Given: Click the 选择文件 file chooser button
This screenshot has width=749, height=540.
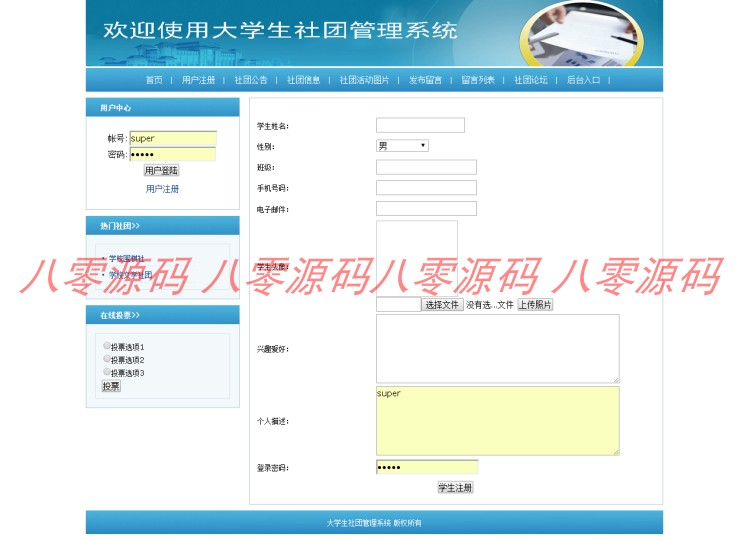Looking at the screenshot, I should tap(442, 304).
